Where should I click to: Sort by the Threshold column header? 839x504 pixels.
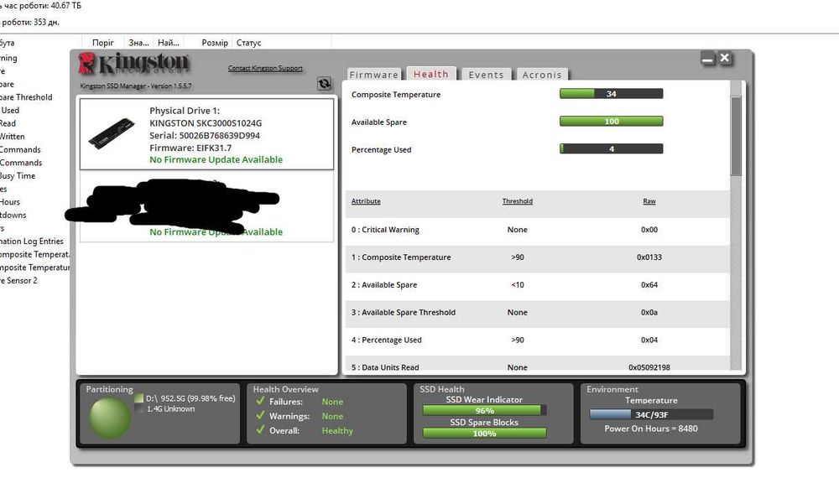pyautogui.click(x=518, y=201)
